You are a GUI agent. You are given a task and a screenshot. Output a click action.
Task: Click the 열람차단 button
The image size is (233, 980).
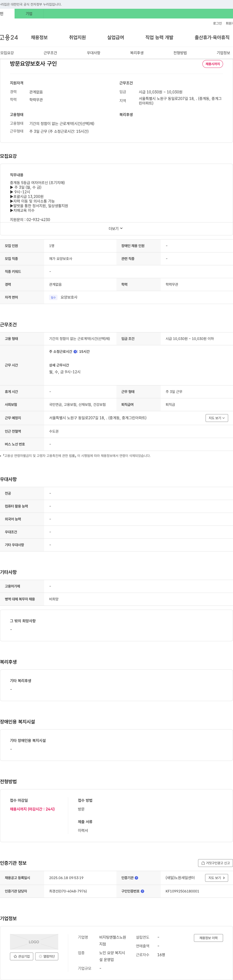click(x=47, y=956)
